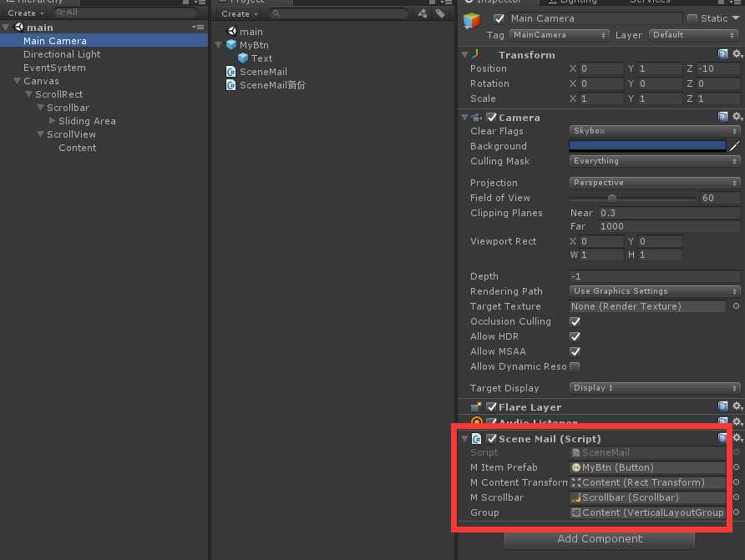Click Search by Label tag icon
Screen dimensions: 745x560
pos(440,13)
